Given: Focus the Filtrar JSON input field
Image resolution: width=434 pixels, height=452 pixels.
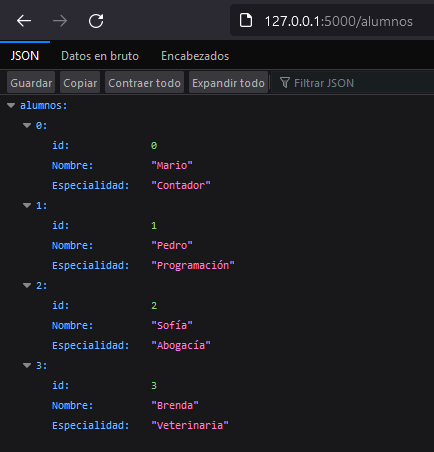Looking at the screenshot, I should (x=353, y=83).
